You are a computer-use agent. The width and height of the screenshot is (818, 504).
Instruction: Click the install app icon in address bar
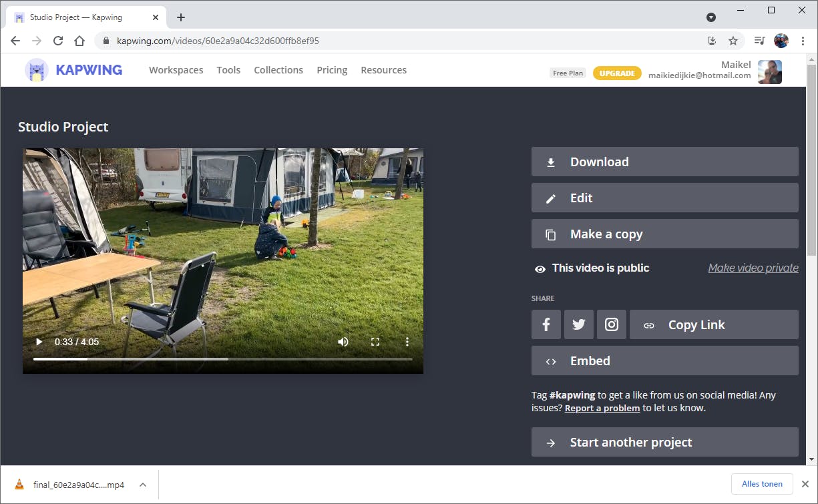712,41
